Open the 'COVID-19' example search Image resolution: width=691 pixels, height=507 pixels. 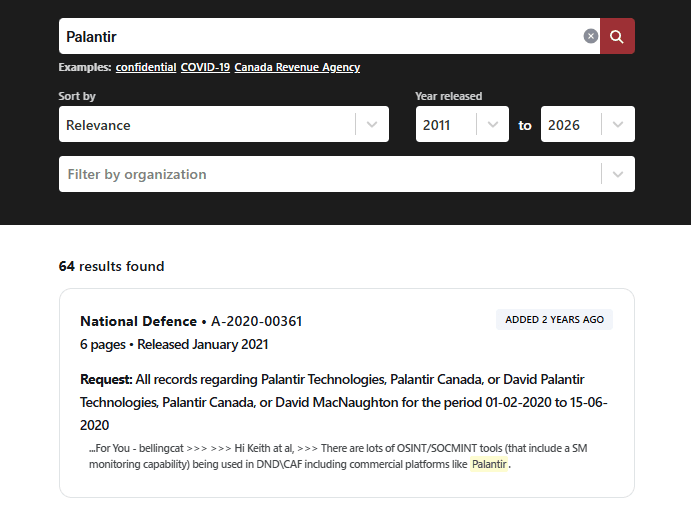coord(205,67)
